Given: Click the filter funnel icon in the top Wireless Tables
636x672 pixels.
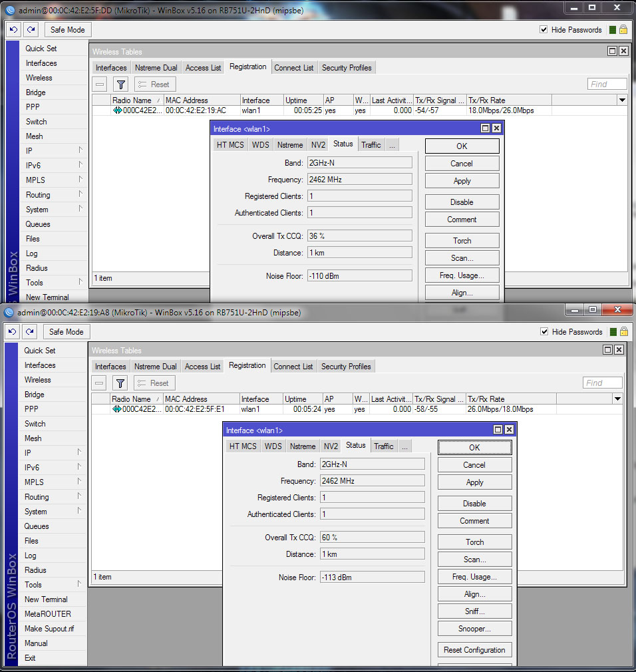Looking at the screenshot, I should pos(121,84).
